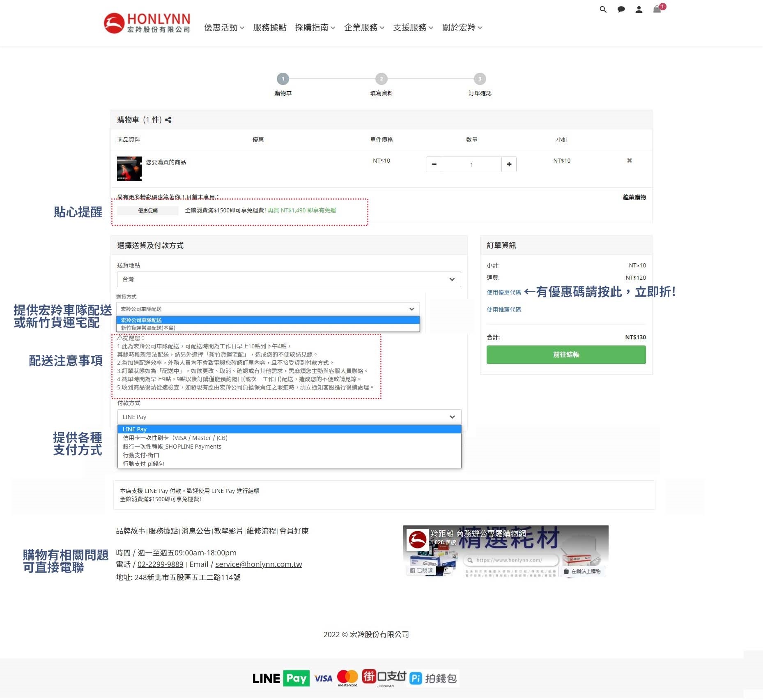This screenshot has width=763, height=700.
Task: Expand the 優惠活動 menu
Action: tap(224, 28)
